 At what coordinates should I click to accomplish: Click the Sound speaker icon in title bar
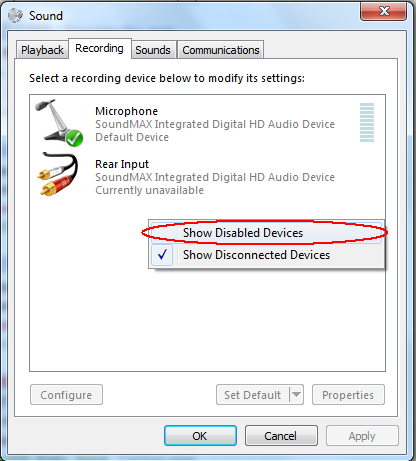pos(15,16)
